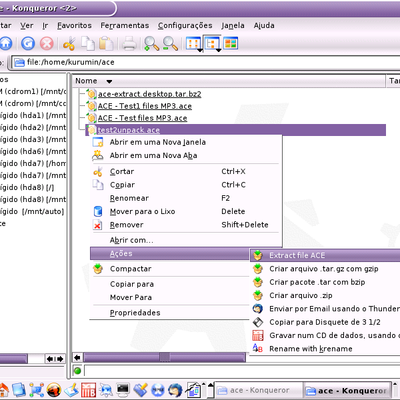This screenshot has height=400, width=400.
Task: Choose Cortar in context menu
Action: coord(186,171)
